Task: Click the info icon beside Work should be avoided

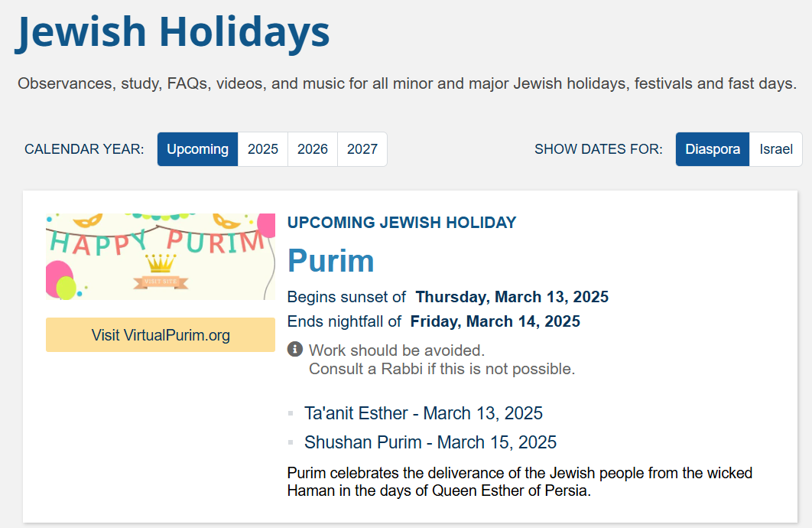Action: coord(294,350)
